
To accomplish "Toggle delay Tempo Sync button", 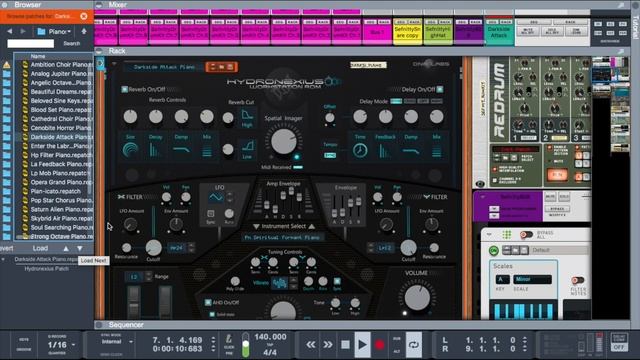I will (x=330, y=155).
